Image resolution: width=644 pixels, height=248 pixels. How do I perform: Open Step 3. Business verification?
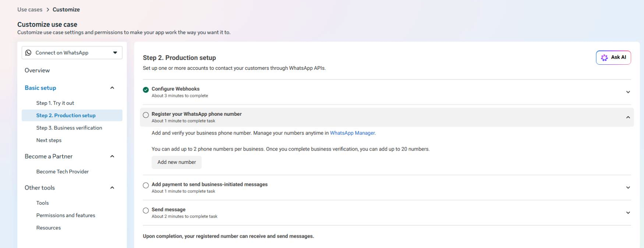coord(69,128)
